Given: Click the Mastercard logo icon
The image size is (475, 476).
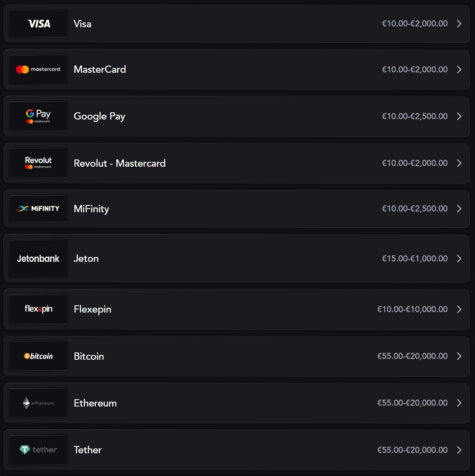Looking at the screenshot, I should [x=38, y=70].
